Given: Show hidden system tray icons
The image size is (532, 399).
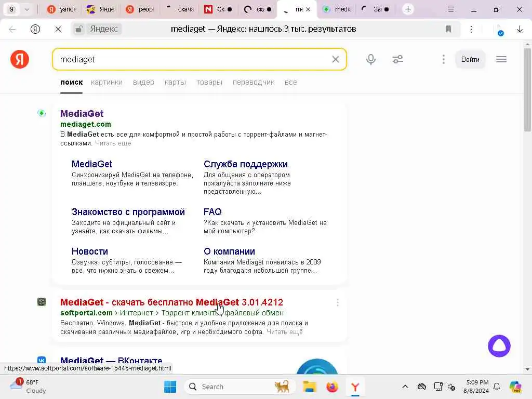Looking at the screenshot, I should tap(405, 387).
